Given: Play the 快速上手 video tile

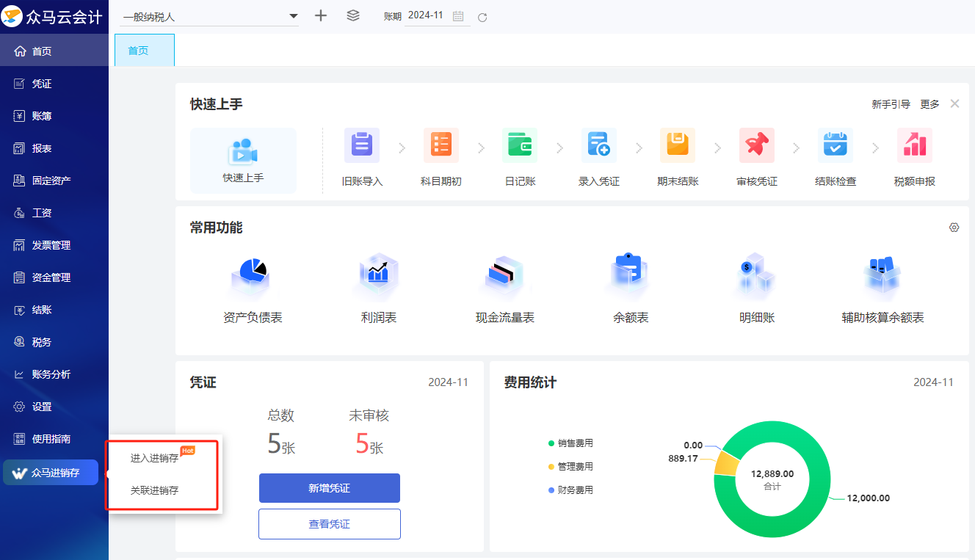Looking at the screenshot, I should click(243, 161).
